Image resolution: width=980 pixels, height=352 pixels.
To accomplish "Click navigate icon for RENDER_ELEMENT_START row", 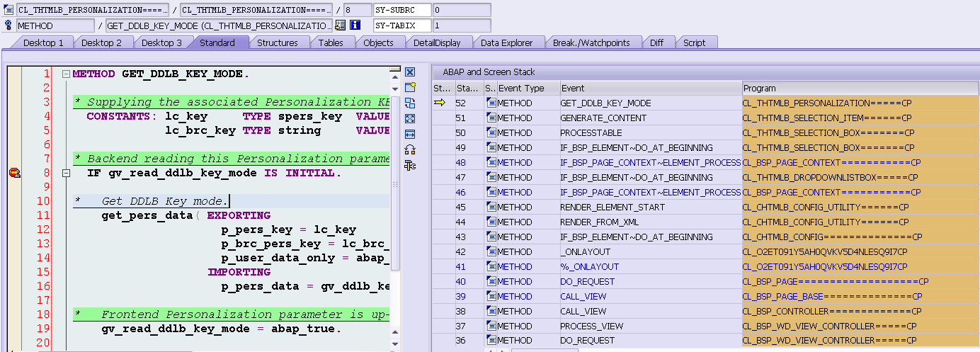I will [491, 207].
